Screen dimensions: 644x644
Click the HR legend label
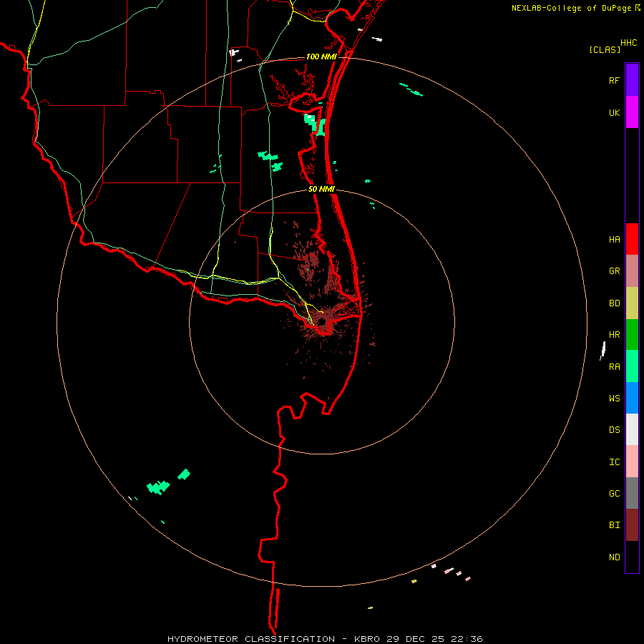(614, 335)
